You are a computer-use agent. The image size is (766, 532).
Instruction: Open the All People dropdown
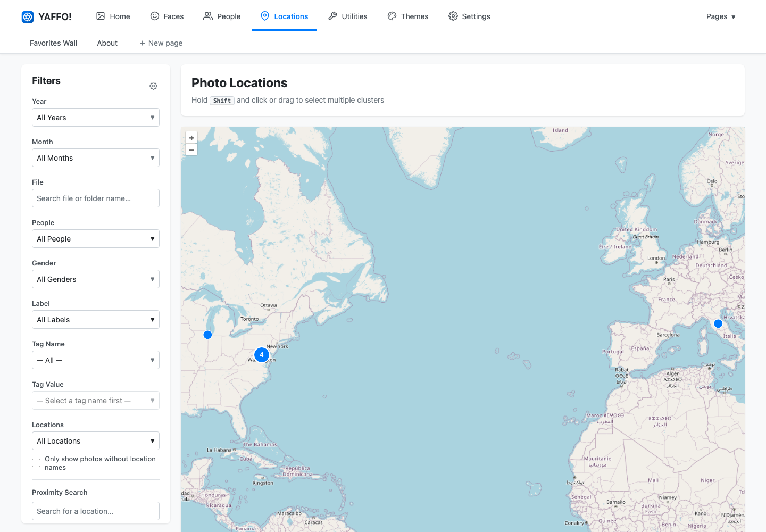(96, 239)
